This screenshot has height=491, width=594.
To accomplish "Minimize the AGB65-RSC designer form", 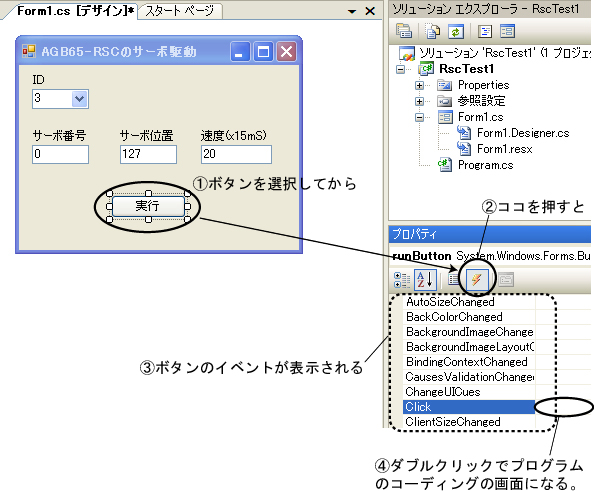I will 240,52.
